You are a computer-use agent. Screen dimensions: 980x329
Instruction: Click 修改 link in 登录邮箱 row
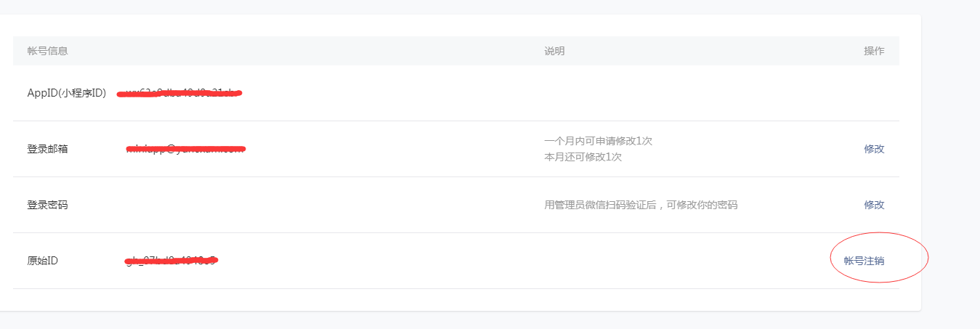(874, 149)
